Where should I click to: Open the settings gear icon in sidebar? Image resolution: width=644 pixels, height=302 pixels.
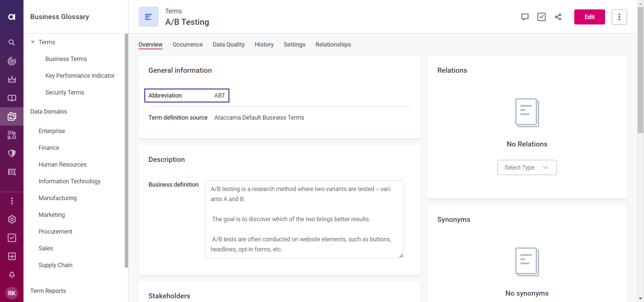tap(12, 219)
